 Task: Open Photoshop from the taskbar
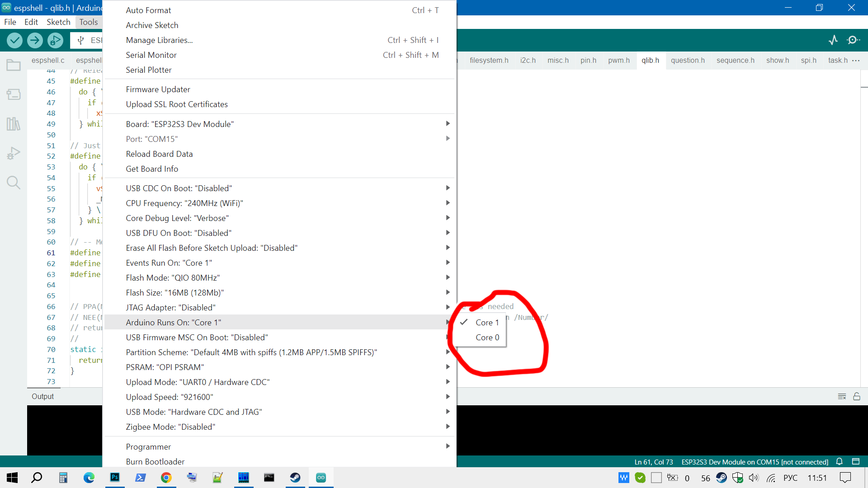[115, 478]
